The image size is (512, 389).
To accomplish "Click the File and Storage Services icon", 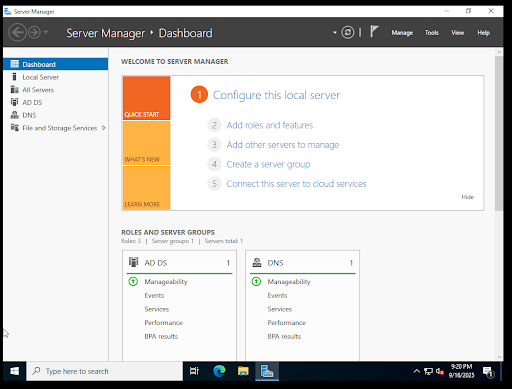I will 14,127.
